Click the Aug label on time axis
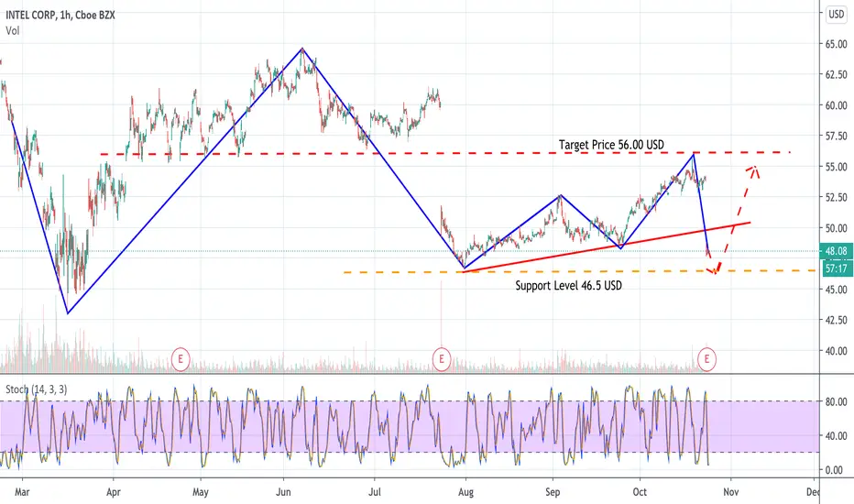 click(x=465, y=492)
